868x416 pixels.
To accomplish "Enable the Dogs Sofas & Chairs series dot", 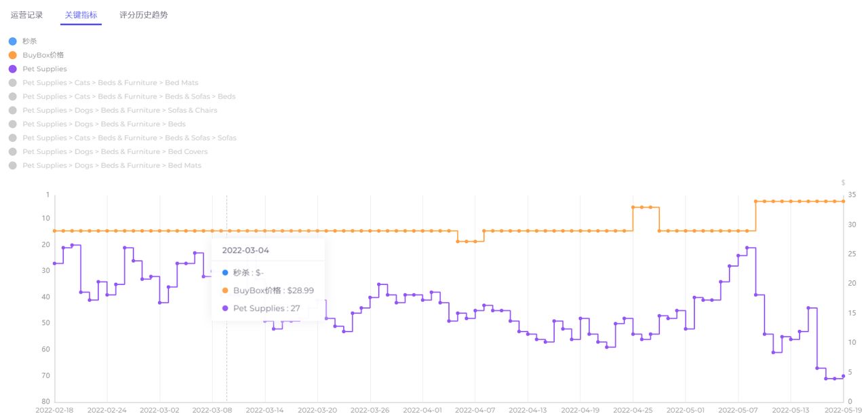I will click(x=13, y=111).
